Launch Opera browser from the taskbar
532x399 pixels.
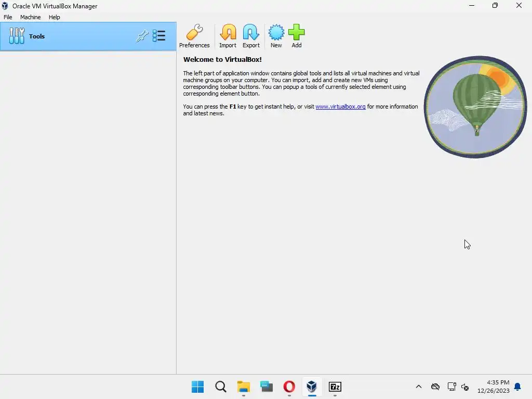[x=289, y=387]
